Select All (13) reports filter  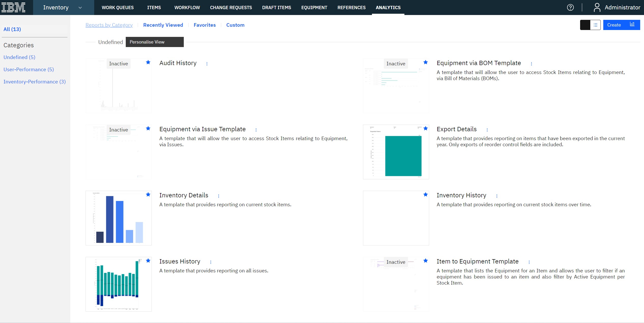12,29
